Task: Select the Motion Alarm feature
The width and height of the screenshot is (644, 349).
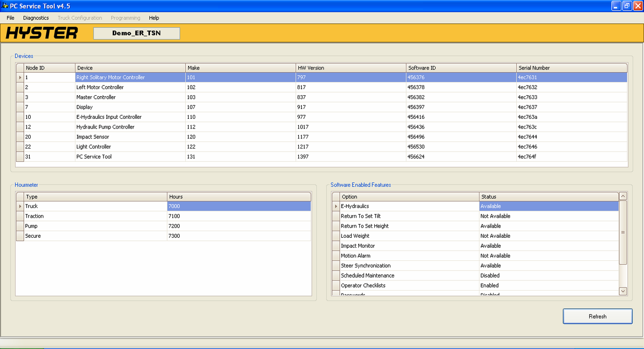Action: click(475, 256)
